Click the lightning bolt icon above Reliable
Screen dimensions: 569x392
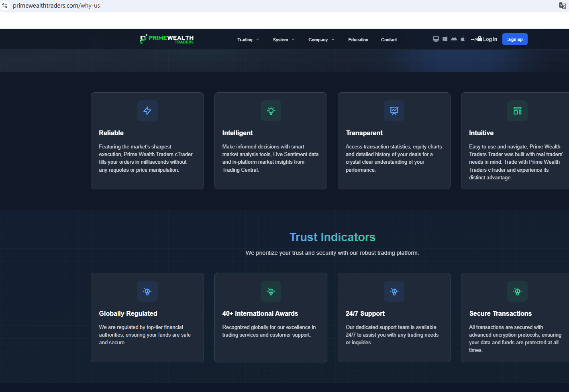point(147,111)
